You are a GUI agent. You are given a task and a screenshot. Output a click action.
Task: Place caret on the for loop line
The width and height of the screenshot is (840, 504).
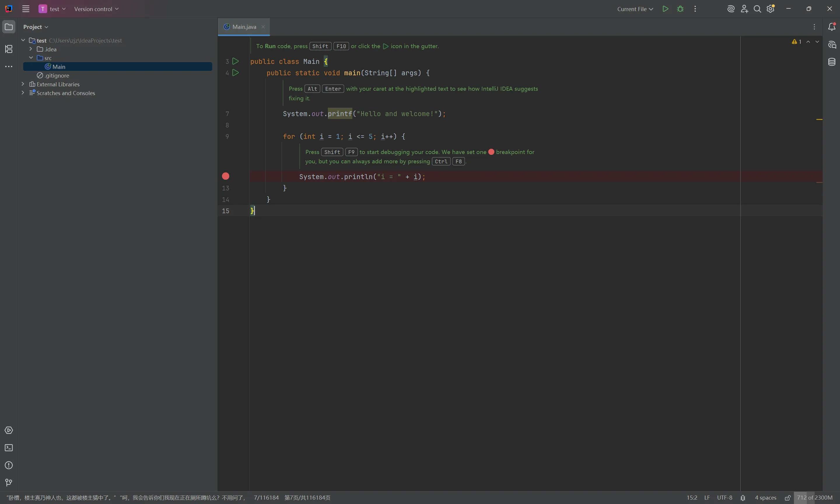pos(344,136)
